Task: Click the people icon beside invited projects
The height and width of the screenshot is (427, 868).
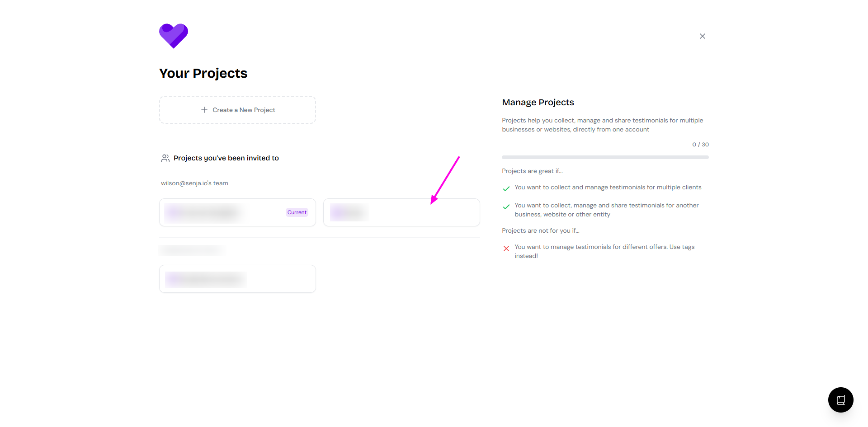Action: click(x=165, y=158)
